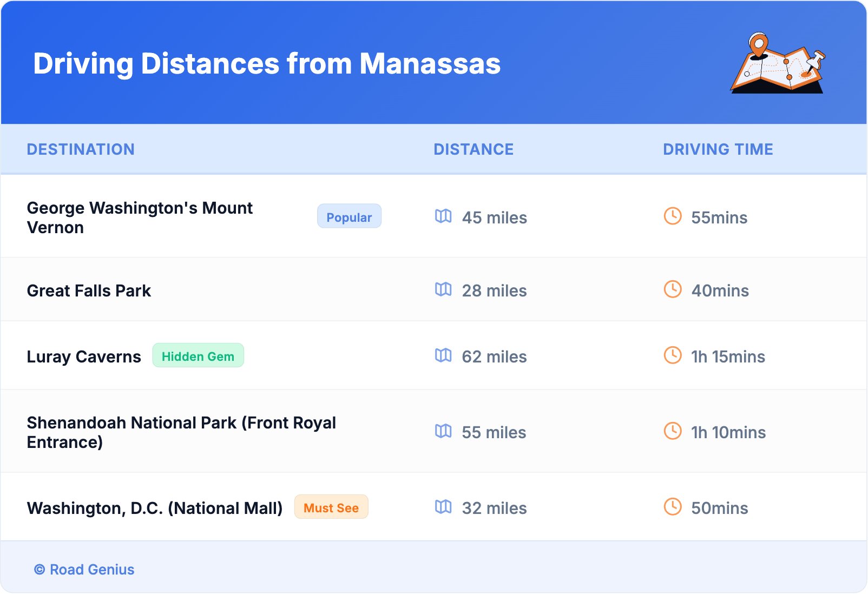Select the Hidden Gem badge
The height and width of the screenshot is (594, 868).
click(x=198, y=356)
